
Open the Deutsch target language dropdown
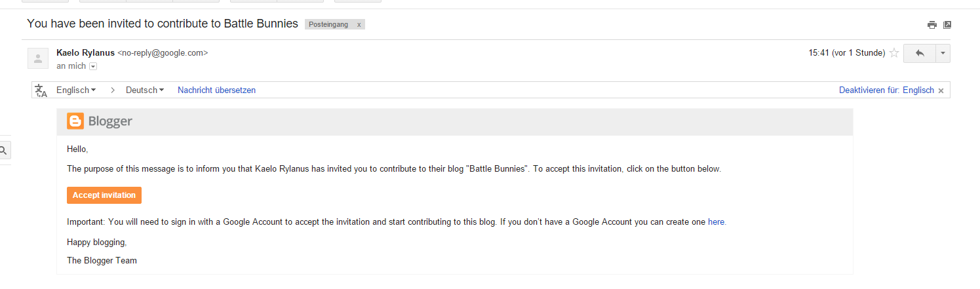coord(144,90)
